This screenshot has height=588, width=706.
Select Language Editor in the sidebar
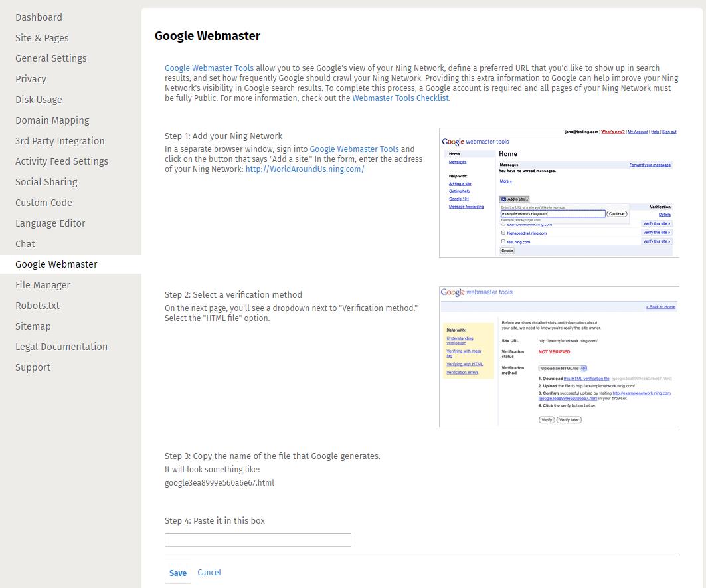[50, 223]
